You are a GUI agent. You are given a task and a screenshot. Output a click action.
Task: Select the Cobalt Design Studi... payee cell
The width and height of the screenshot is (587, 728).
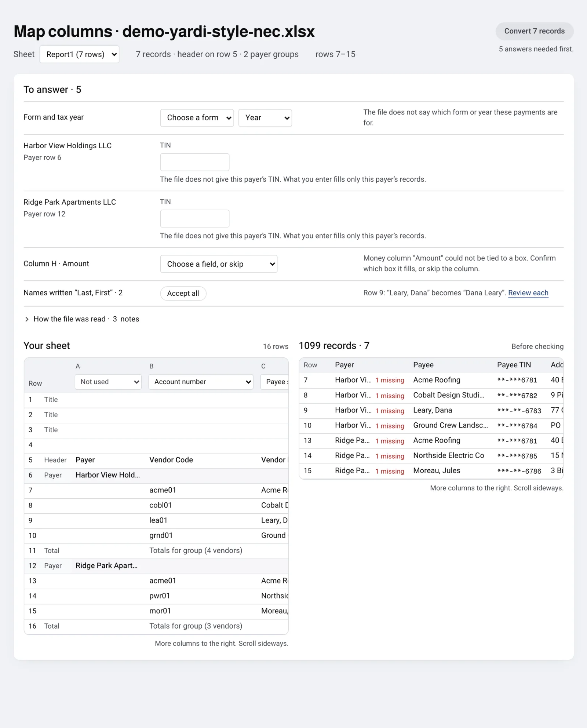[449, 395]
